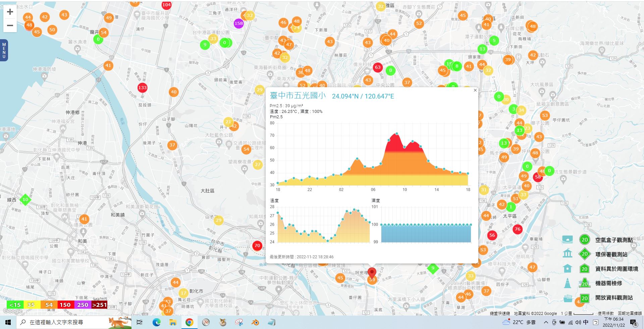Open 回報地圖錯誤 report map error link
Image resolution: width=644 pixels, height=329 pixels.
(630, 313)
